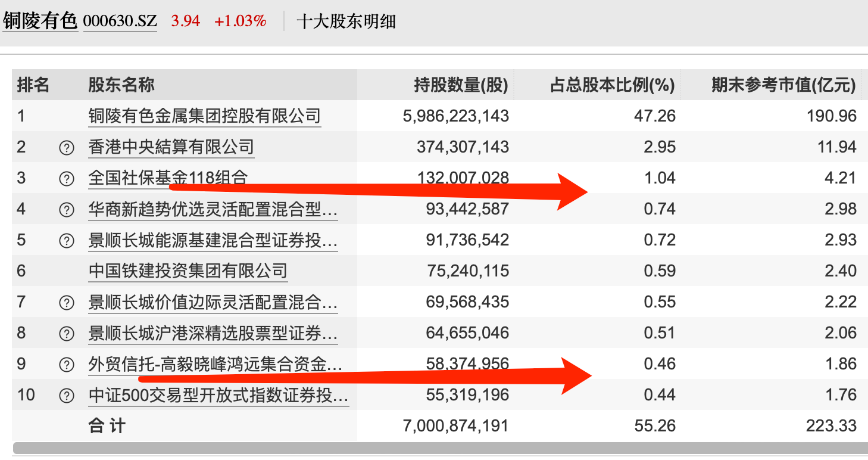Screen dimensions: 868x460
Task: Select share count 5,986,223,143
Action: [x=456, y=116]
